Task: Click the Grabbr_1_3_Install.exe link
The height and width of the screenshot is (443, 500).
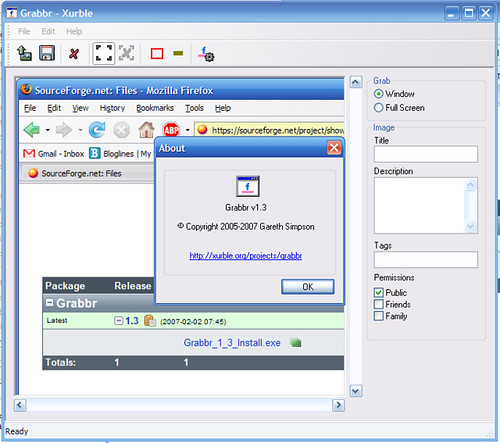Action: pyautogui.click(x=232, y=343)
